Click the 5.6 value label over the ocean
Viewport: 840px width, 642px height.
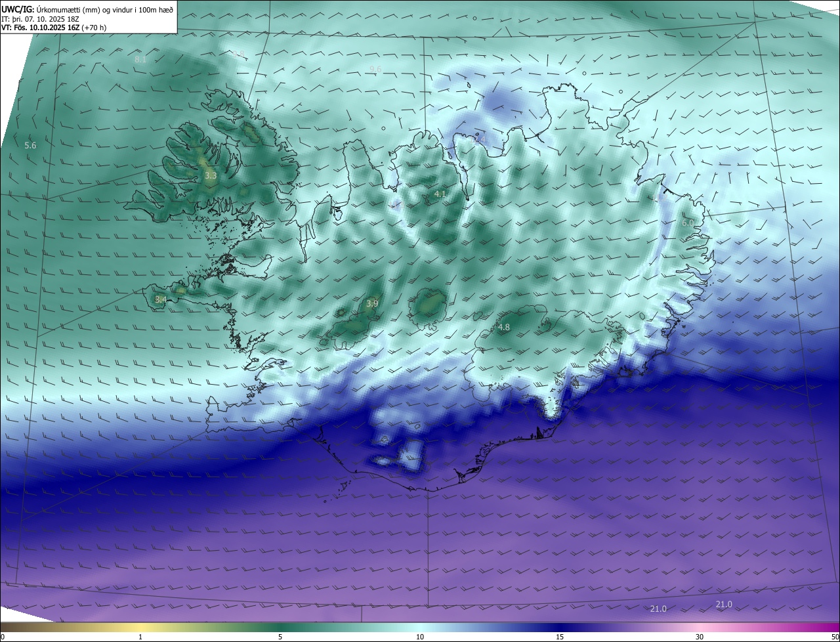(30, 145)
